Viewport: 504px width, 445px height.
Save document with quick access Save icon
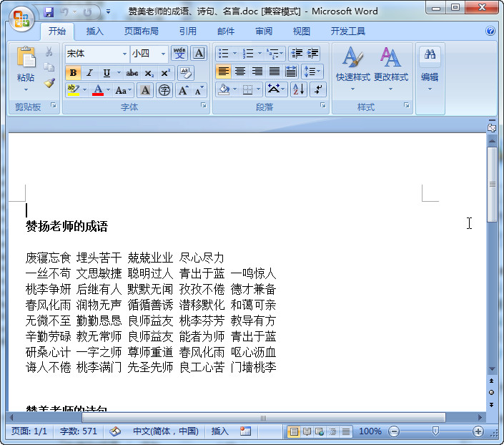(x=49, y=12)
